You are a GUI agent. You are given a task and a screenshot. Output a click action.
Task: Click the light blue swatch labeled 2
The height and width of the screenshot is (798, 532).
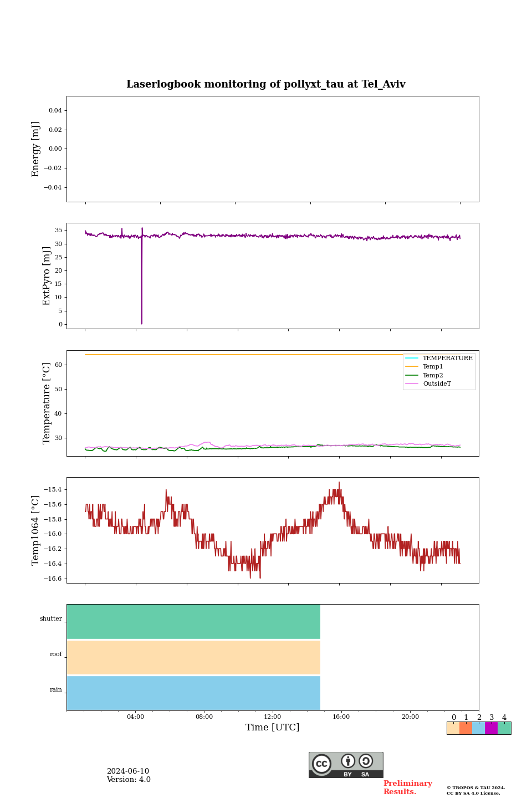click(479, 728)
